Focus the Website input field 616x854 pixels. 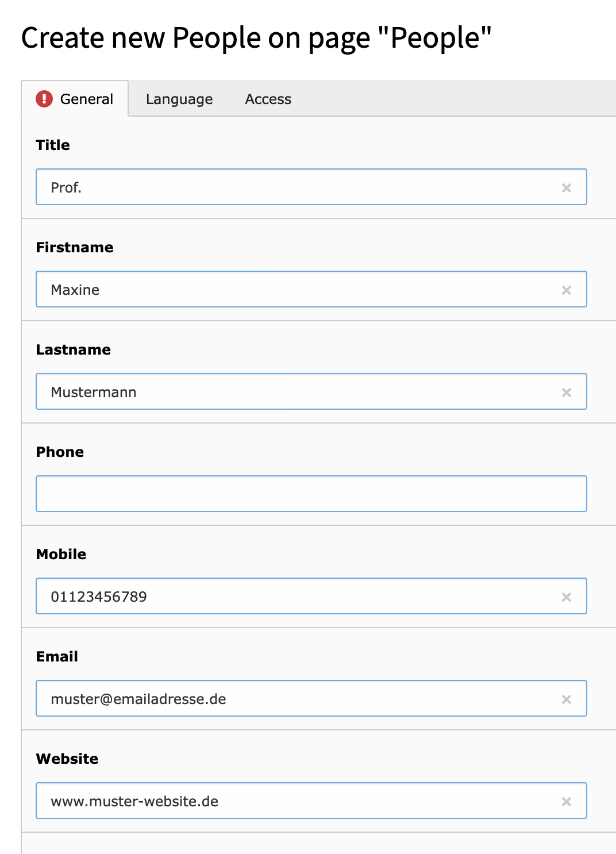click(311, 801)
